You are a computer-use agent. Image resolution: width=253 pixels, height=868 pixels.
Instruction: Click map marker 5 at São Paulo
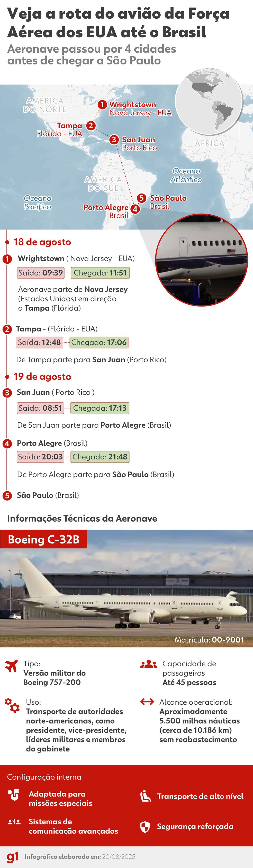(142, 198)
